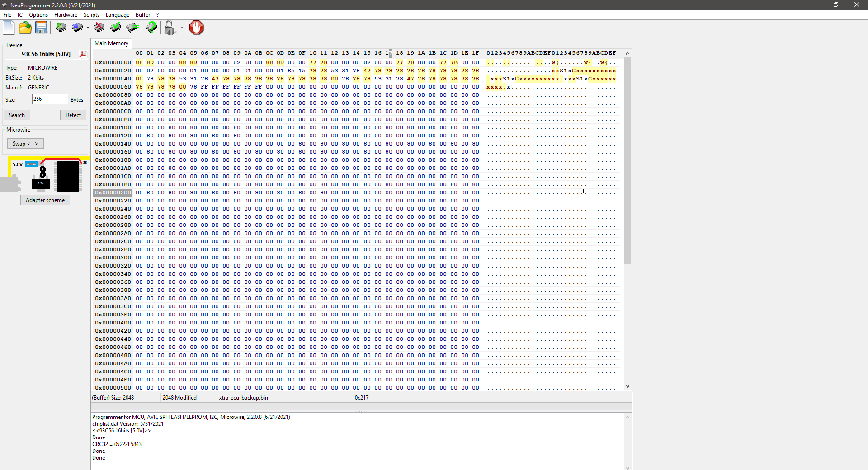Verify chip with the green checkmark icon
Screen dimensions: 868x470
116,28
